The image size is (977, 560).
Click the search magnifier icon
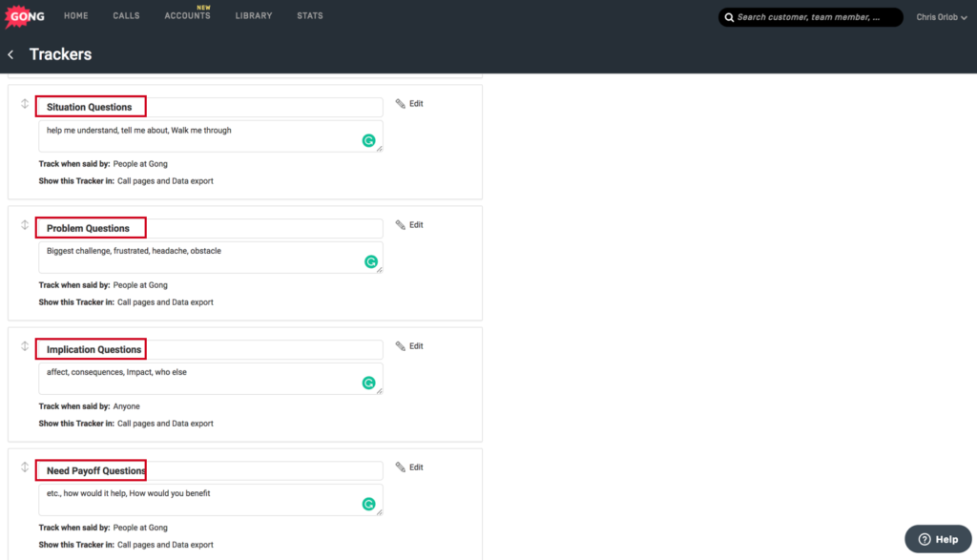coord(730,17)
